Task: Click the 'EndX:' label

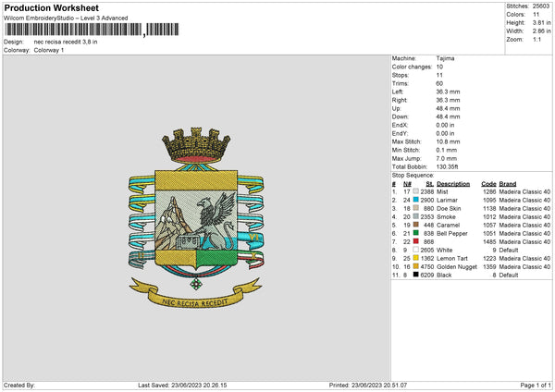Action: [x=400, y=125]
